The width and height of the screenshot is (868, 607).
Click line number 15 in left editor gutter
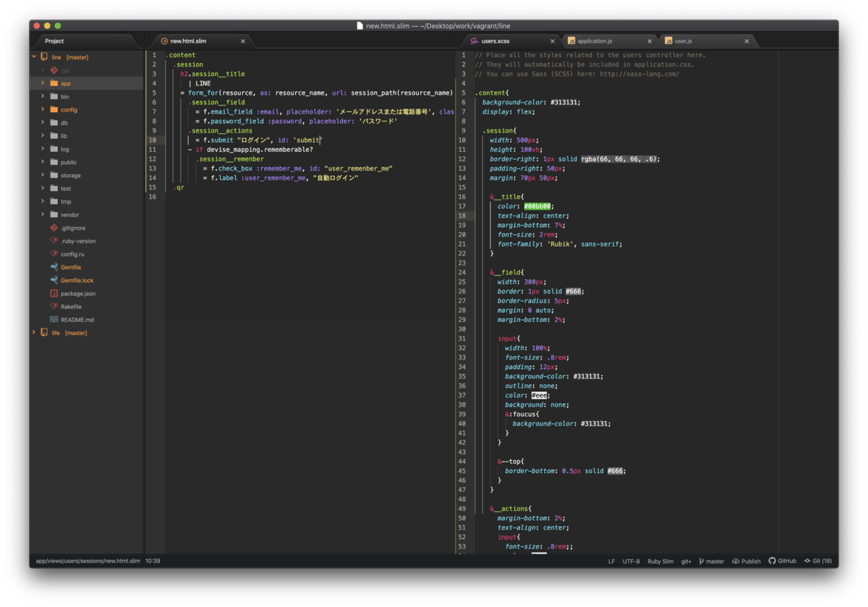152,187
